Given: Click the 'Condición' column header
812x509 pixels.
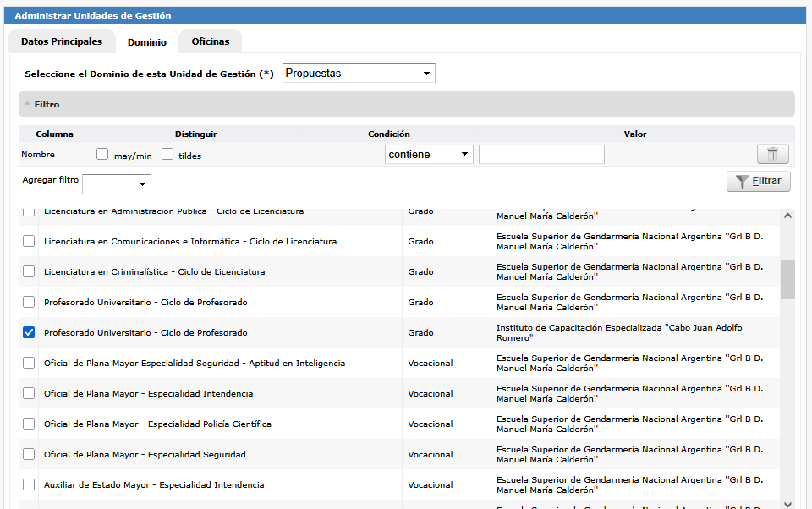Looking at the screenshot, I should pos(389,134).
